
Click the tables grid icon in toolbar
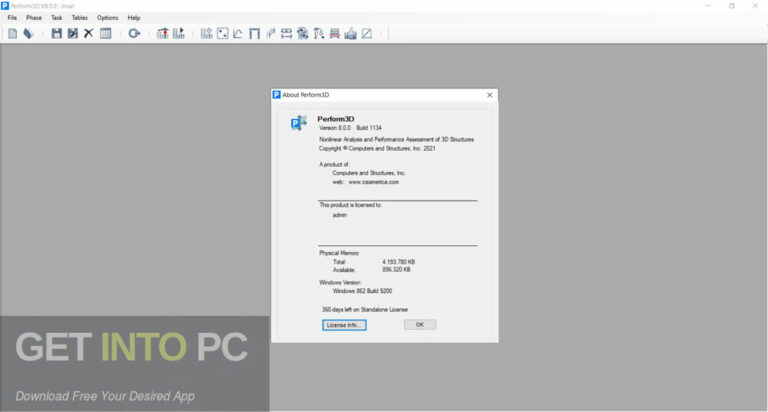tap(105, 33)
